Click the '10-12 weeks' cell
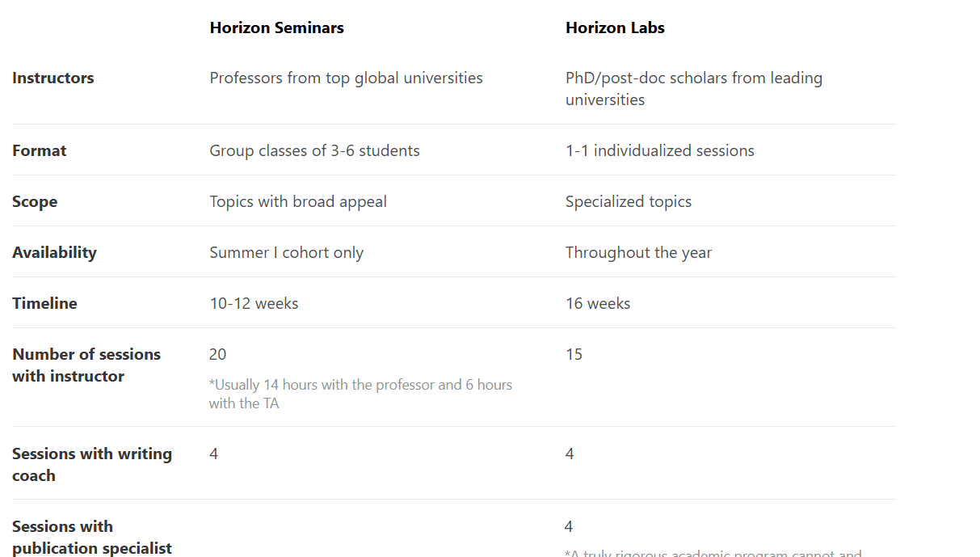 click(x=254, y=304)
